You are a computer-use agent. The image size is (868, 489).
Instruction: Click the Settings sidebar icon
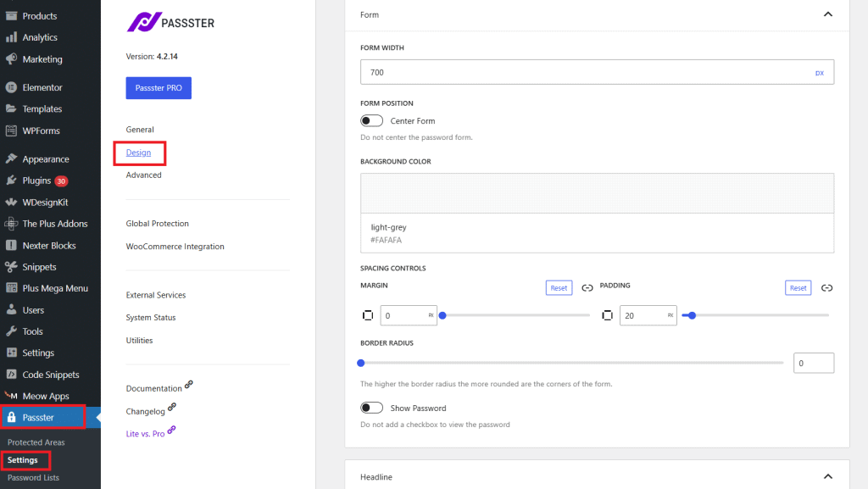click(11, 353)
